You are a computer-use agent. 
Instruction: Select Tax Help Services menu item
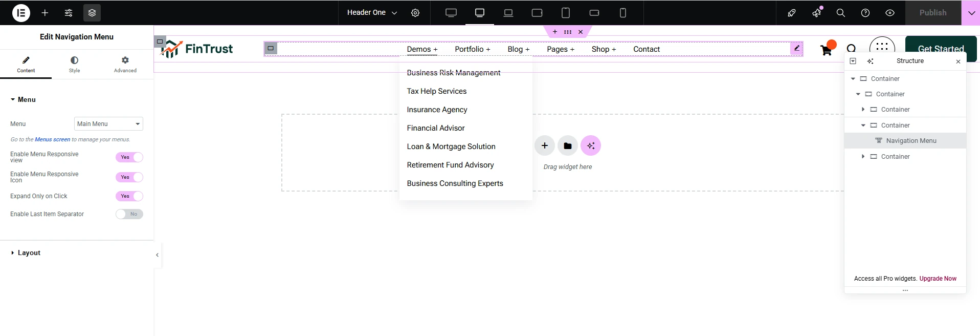pos(436,91)
